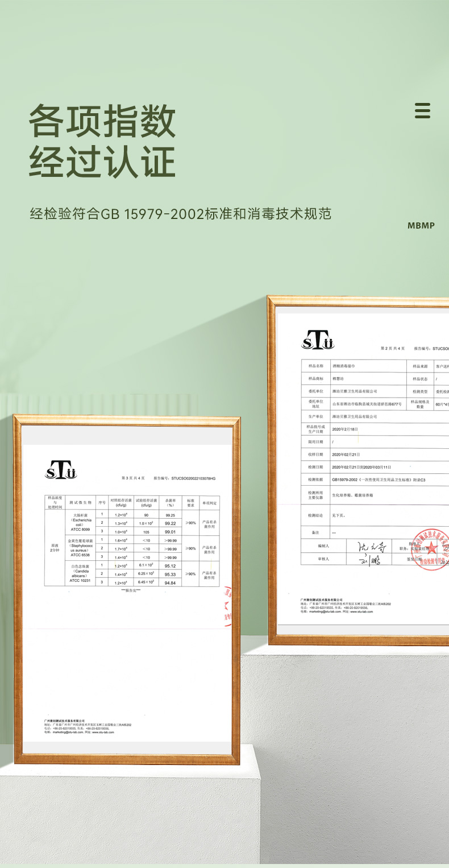Click the 99.22 kill rate value
The image size is (449, 868).
tap(170, 523)
